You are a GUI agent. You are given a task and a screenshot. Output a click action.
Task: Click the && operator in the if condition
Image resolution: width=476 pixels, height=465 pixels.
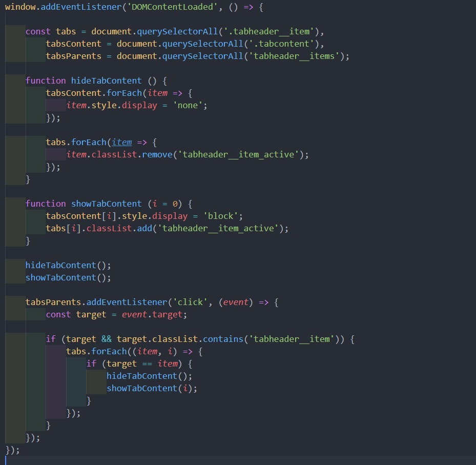pyautogui.click(x=106, y=339)
